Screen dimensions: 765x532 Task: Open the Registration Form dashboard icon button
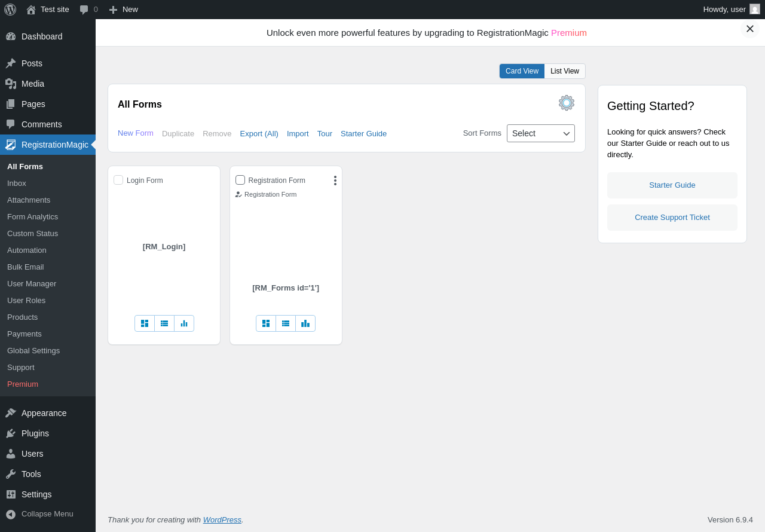[266, 323]
